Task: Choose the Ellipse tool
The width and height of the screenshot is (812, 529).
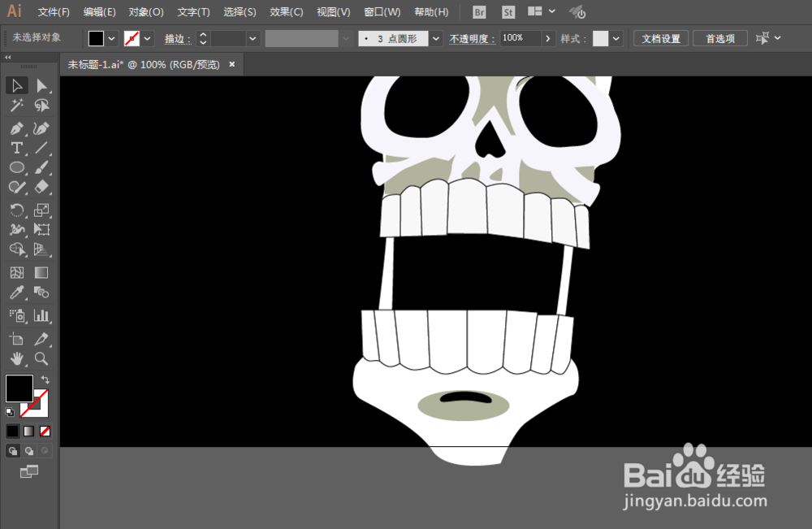Action: tap(16, 167)
